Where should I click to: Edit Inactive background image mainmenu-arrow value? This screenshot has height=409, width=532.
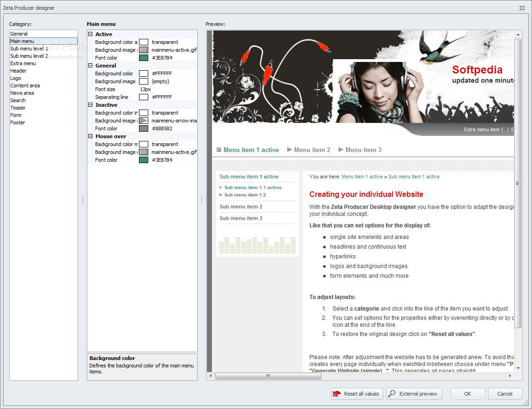pyautogui.click(x=174, y=121)
